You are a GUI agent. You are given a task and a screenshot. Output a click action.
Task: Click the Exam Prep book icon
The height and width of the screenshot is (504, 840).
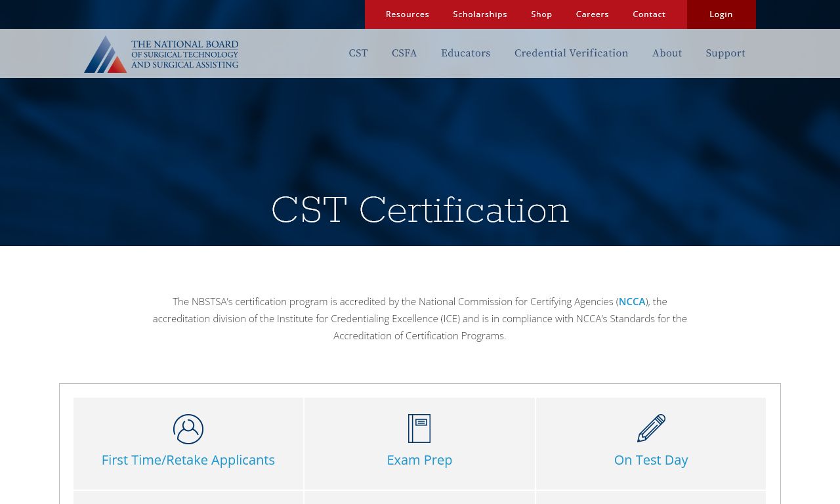click(x=419, y=429)
